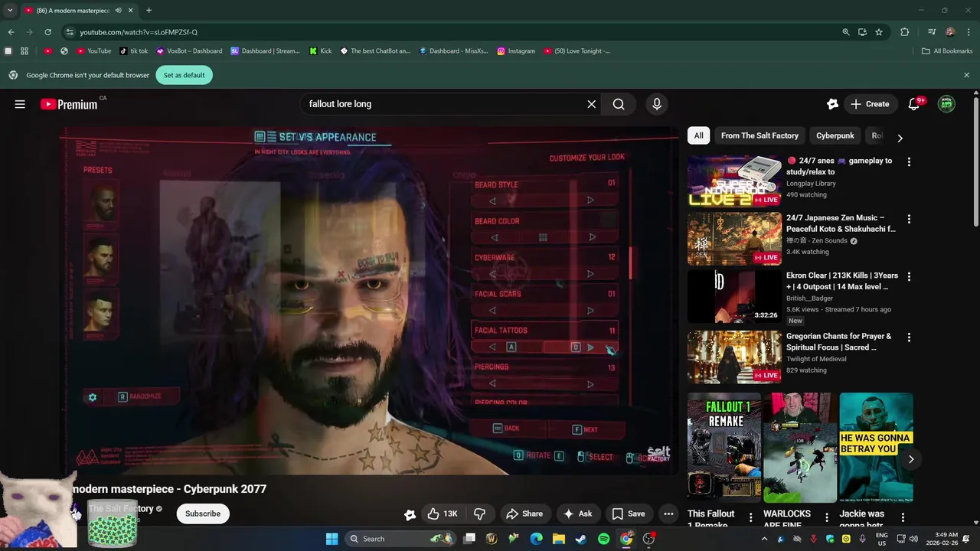Image resolution: width=980 pixels, height=551 pixels.
Task: Open options for Gregorian Chants video
Action: [x=909, y=337]
